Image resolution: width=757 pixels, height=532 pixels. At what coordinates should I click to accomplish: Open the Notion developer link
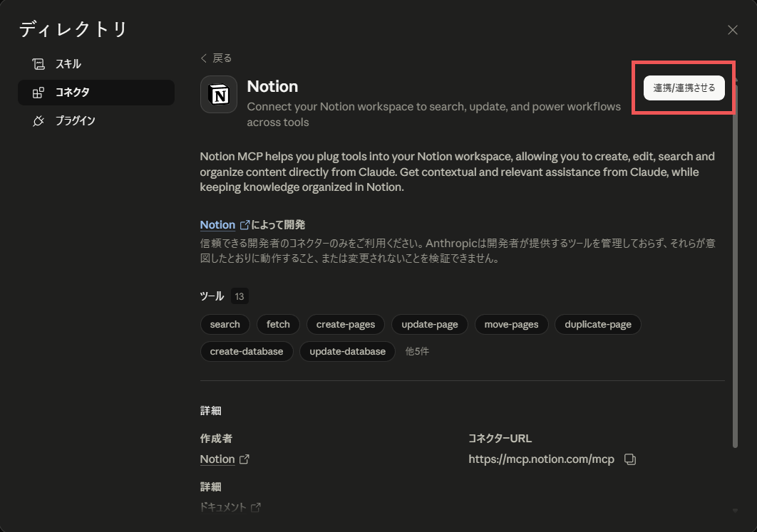click(217, 225)
